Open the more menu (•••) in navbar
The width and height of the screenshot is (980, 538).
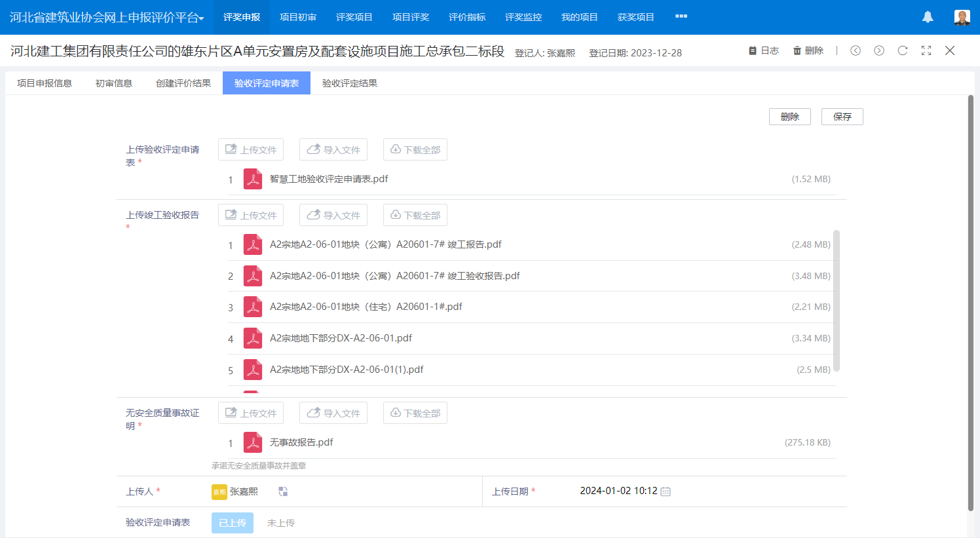pyautogui.click(x=681, y=16)
